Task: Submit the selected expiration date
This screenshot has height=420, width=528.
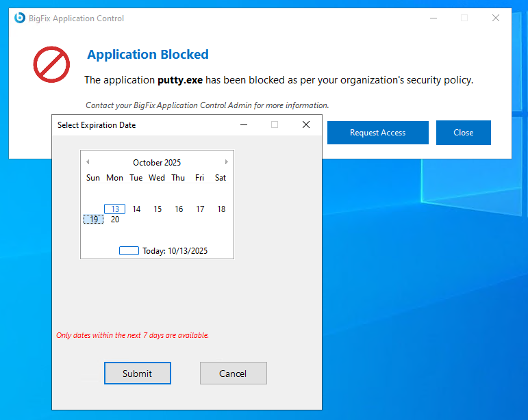Action: point(137,373)
